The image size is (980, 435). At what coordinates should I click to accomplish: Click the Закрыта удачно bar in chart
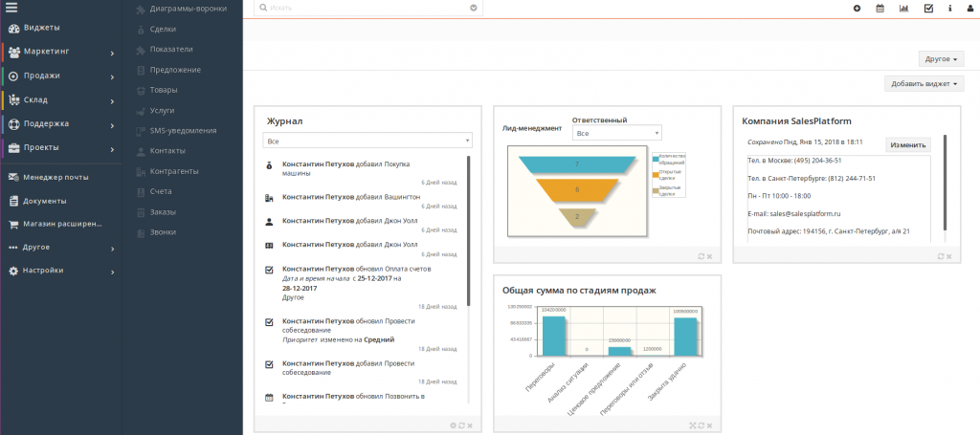tap(685, 337)
